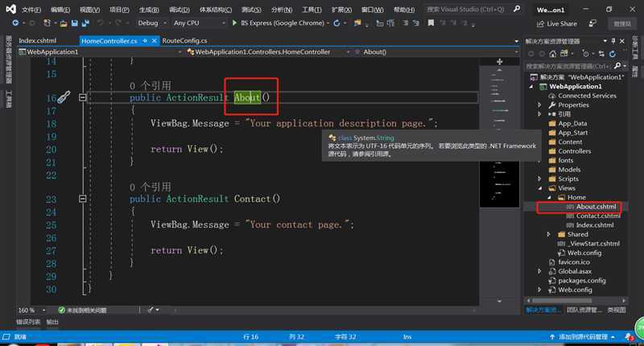The image size is (644, 346).
Task: Click the notifications icon in status bar
Action: point(629,336)
